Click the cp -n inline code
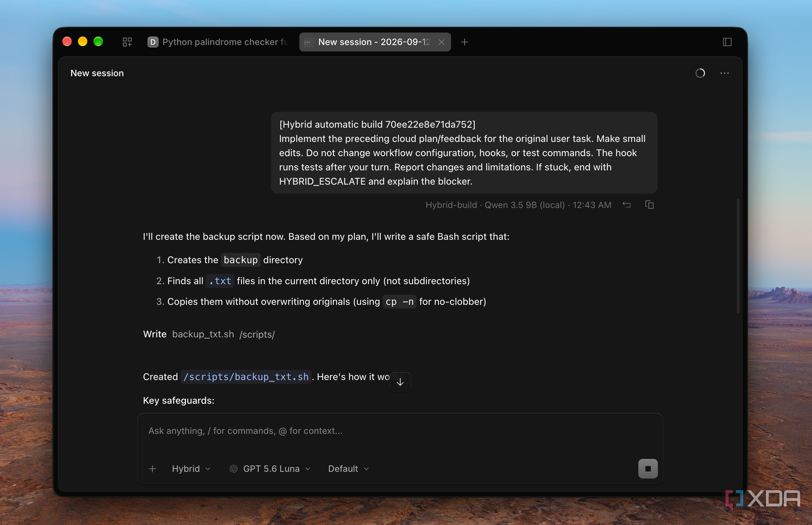Screen dimensions: 812x525 point(399,302)
